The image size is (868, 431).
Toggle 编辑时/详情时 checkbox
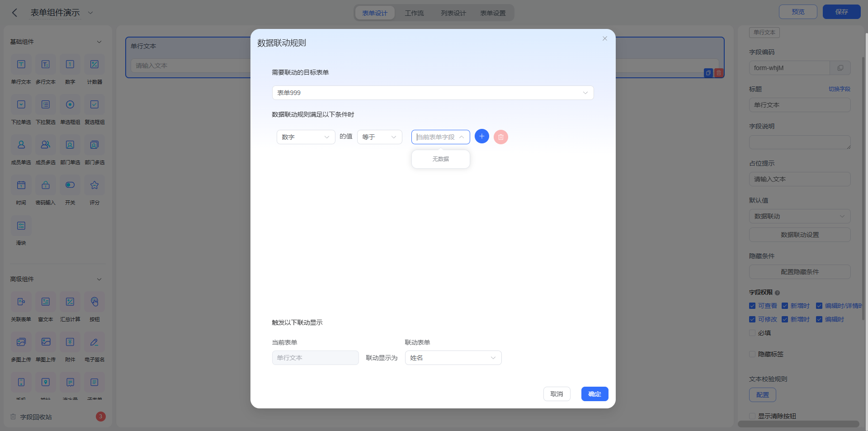[x=819, y=306]
